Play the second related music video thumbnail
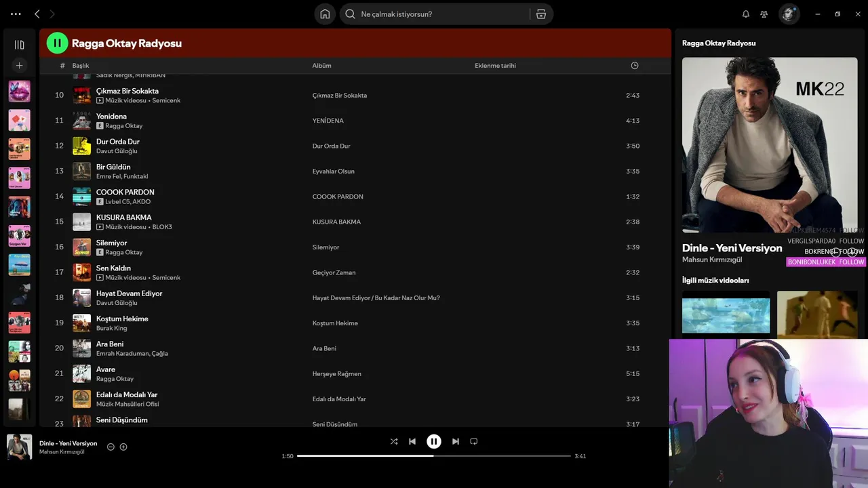The width and height of the screenshot is (868, 488). [x=817, y=314]
